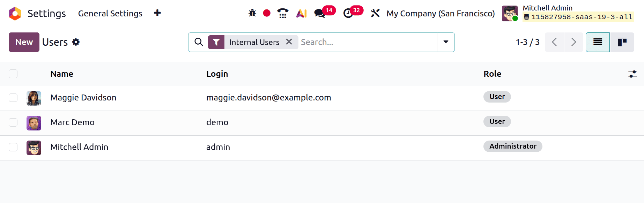Open Mitchell Admin user menu avatar
Viewport: 644px width, 203px height.
click(510, 13)
